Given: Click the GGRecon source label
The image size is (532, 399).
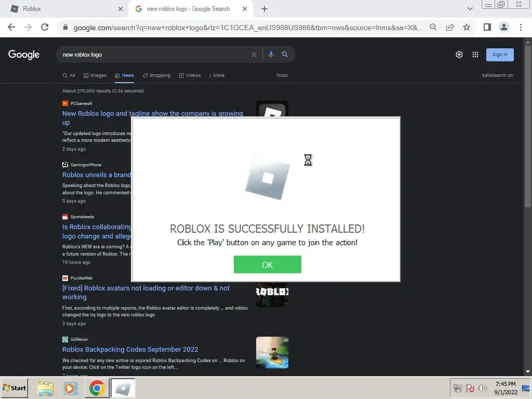Looking at the screenshot, I should [x=79, y=339].
